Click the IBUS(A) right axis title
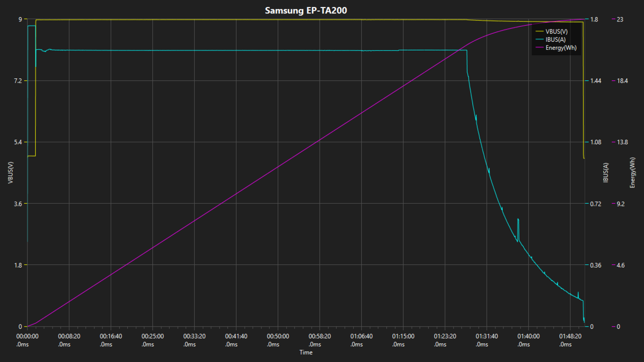 tap(606, 173)
